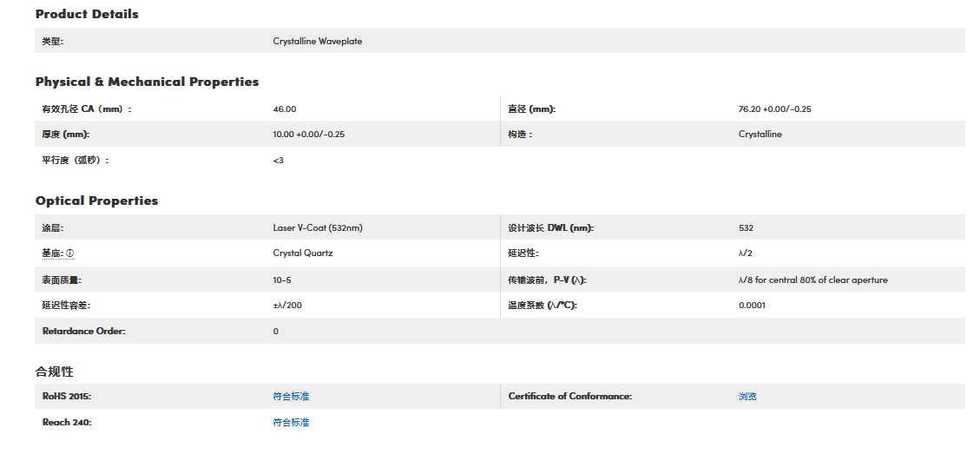Click the ±λ/200 retardance tolerance value
This screenshot has height=454, width=980.
(x=287, y=306)
